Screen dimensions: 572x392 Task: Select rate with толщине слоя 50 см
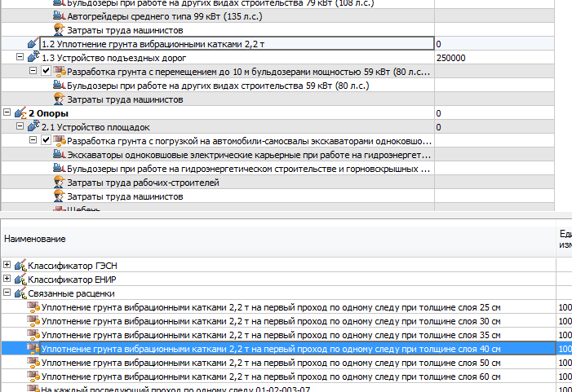click(271, 363)
